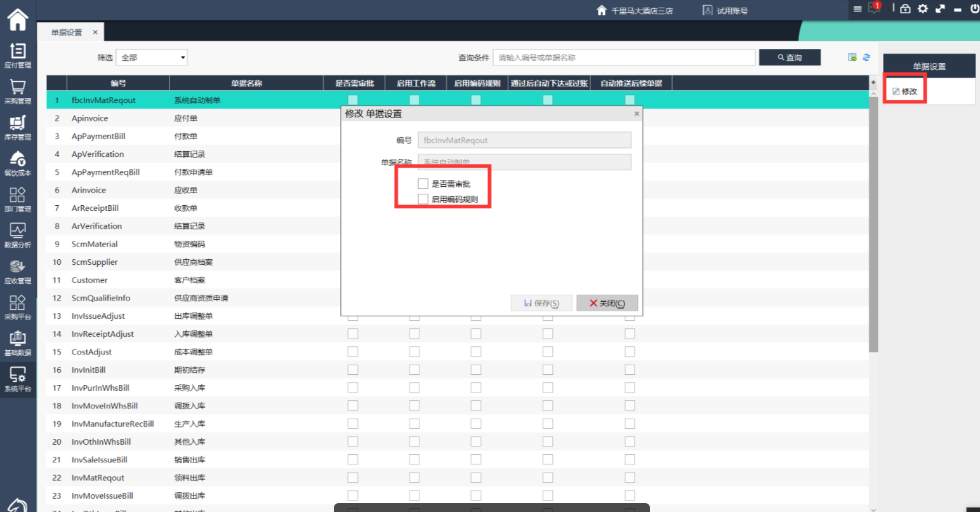Click the blue refresh icon
The image size is (980, 512).
866,58
